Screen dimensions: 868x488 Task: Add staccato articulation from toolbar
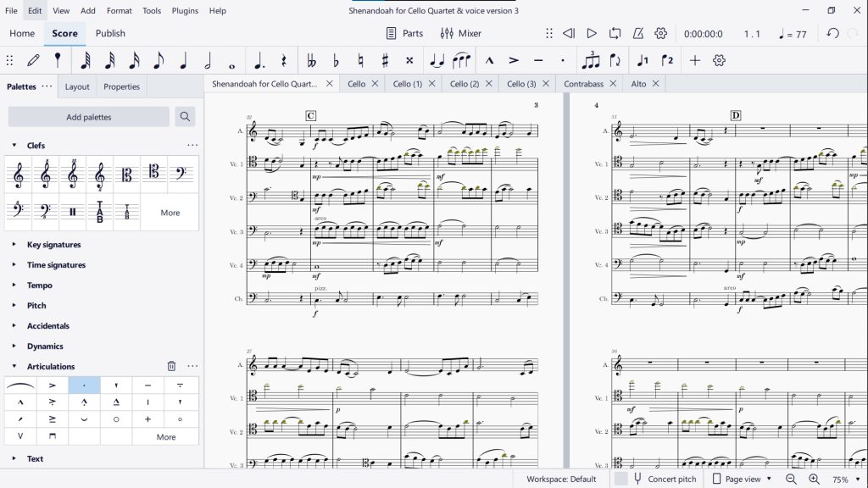coord(563,61)
